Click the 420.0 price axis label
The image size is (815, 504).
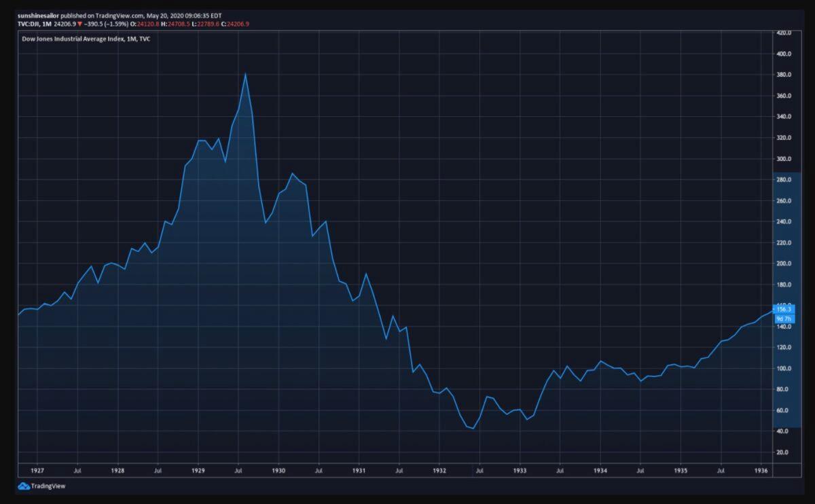[x=784, y=33]
